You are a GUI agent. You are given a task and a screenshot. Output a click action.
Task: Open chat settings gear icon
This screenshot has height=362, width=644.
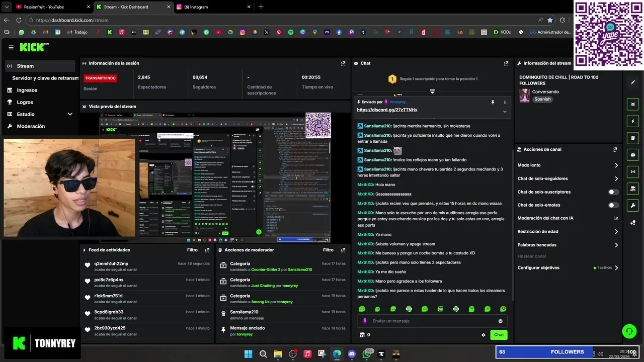[484, 335]
